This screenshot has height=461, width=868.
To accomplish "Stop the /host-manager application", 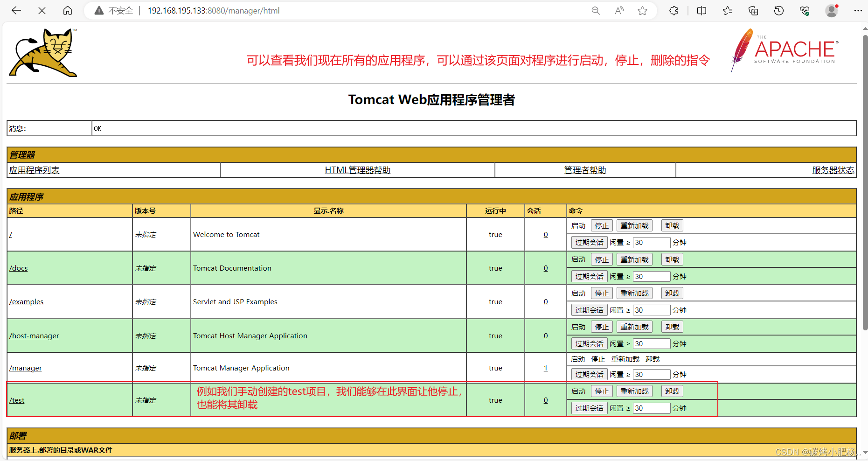I will point(602,327).
